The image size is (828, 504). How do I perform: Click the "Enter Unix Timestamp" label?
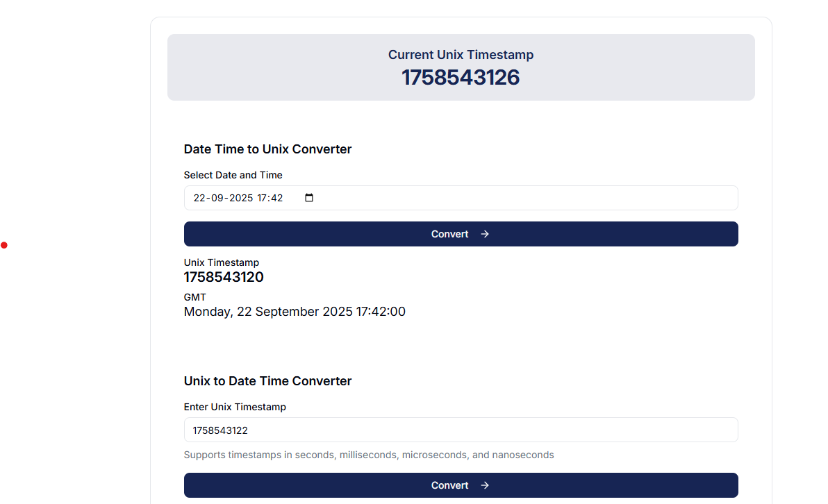[235, 407]
